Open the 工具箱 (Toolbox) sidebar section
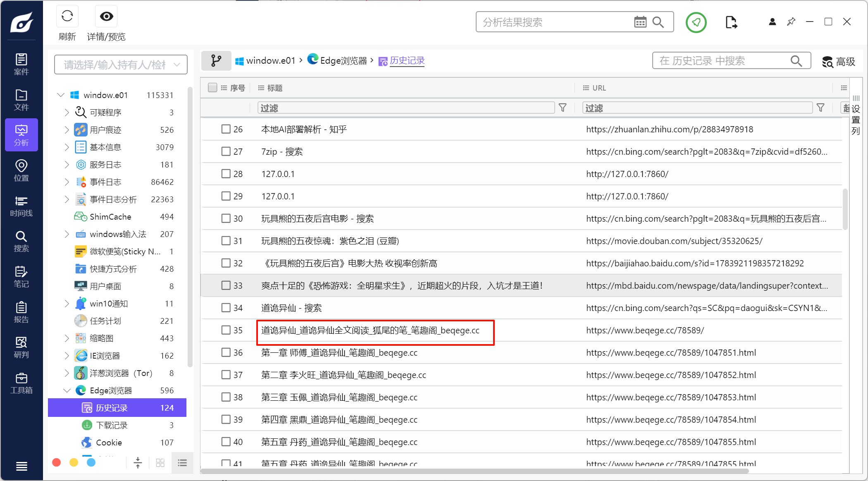The width and height of the screenshot is (868, 481). (x=21, y=383)
